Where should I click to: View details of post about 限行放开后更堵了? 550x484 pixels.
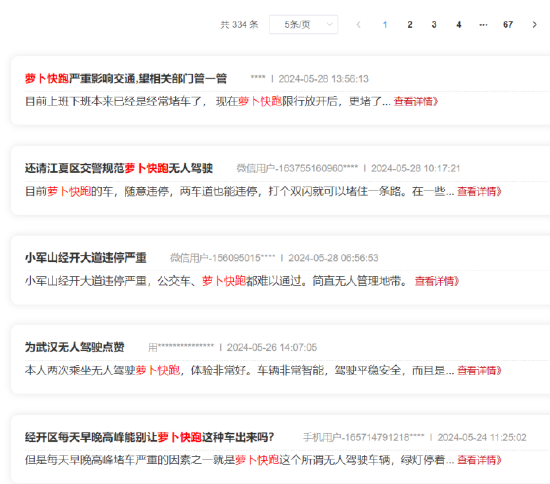(416, 102)
